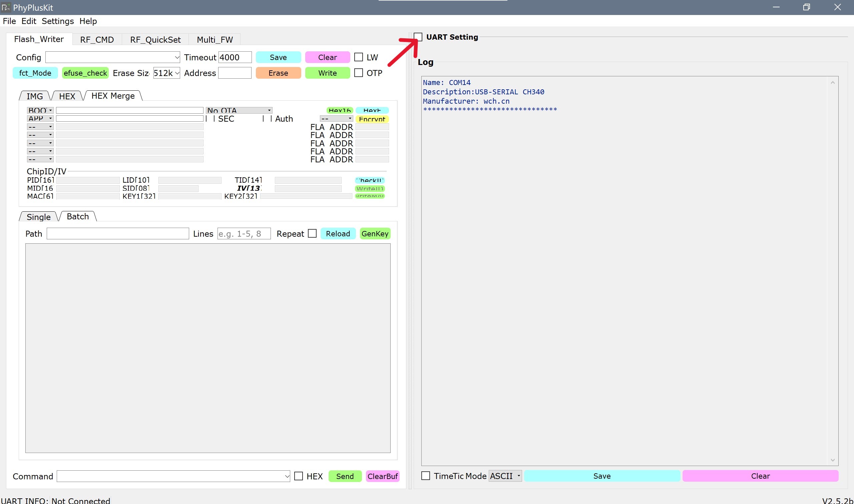854x504 pixels.
Task: Switch to the Flash_Writer tab
Action: [39, 39]
